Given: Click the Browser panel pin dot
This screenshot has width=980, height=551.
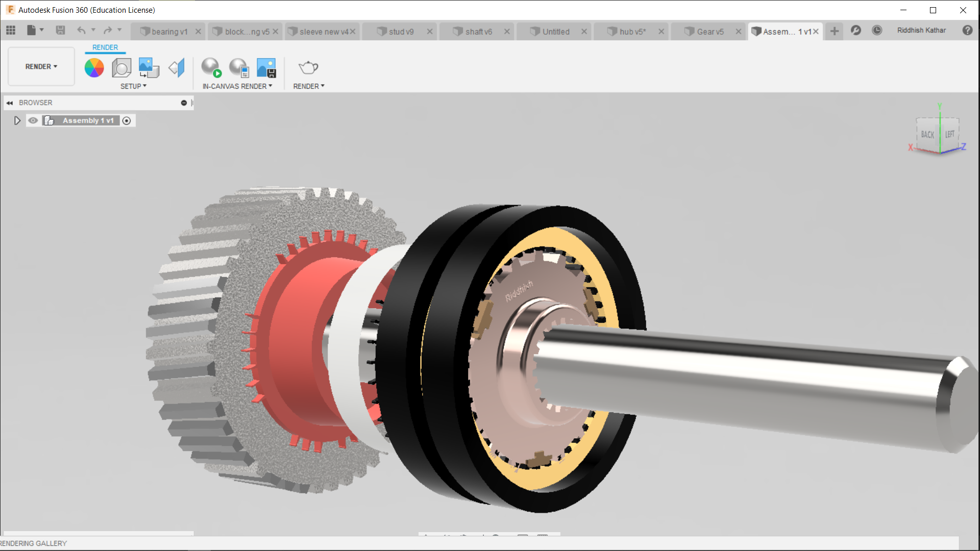Looking at the screenshot, I should [x=184, y=103].
